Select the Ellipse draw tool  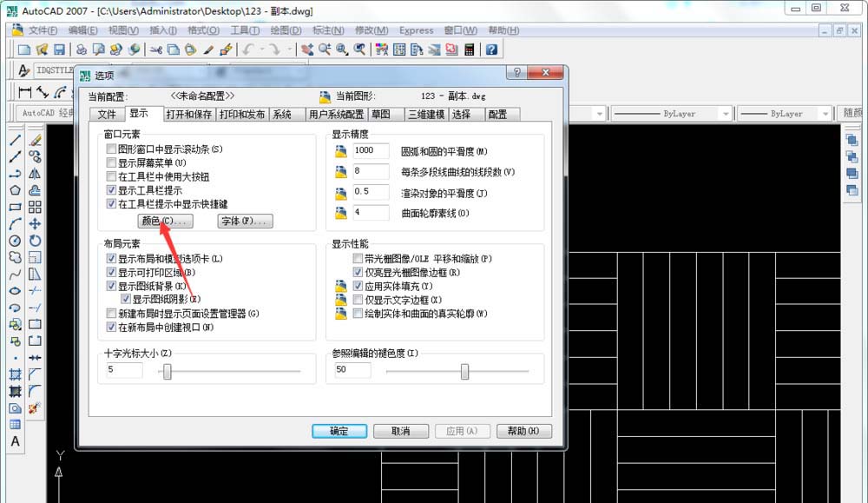15,291
